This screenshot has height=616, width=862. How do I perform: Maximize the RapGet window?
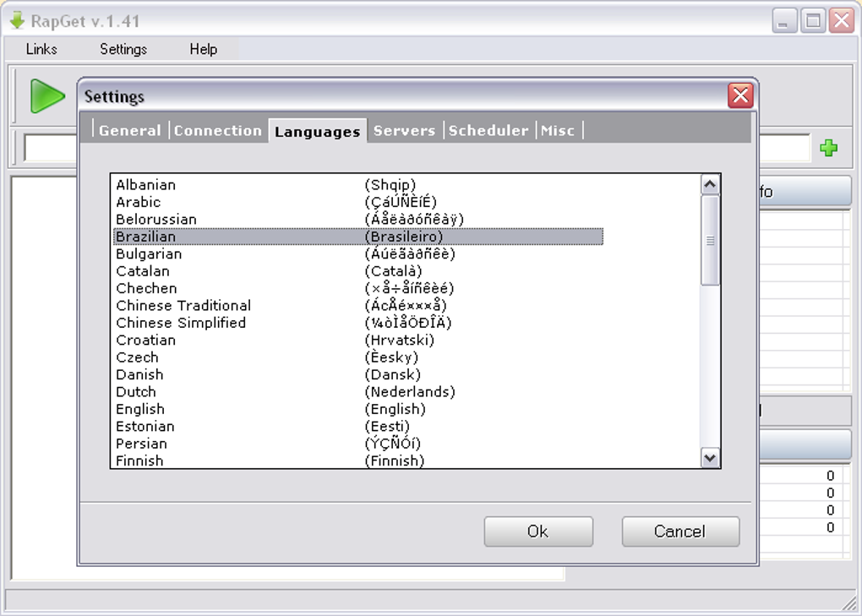[813, 21]
